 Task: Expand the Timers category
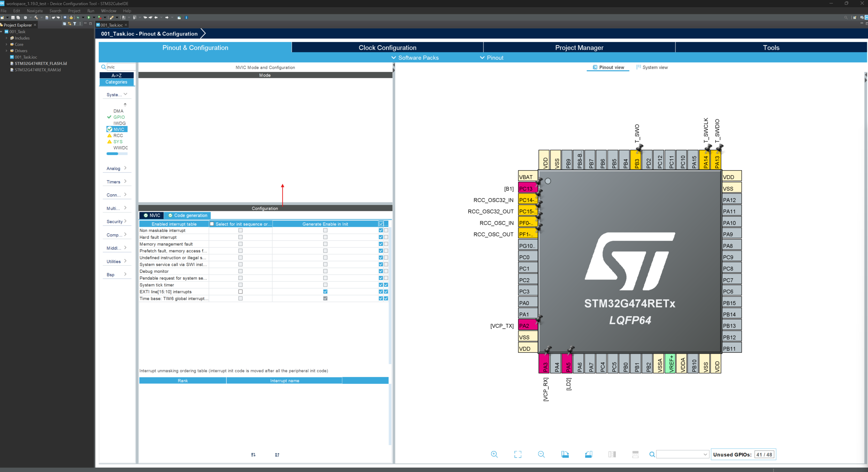coord(116,182)
